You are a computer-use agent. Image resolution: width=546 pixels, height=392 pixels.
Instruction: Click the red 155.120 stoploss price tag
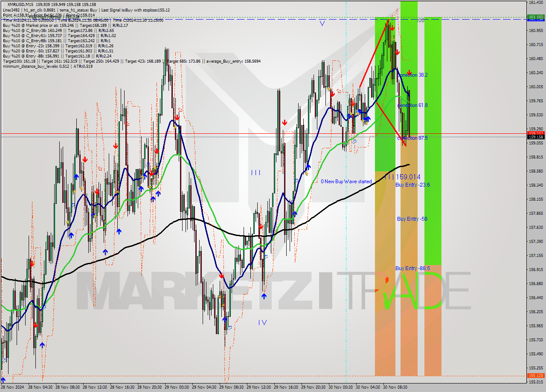(536, 376)
